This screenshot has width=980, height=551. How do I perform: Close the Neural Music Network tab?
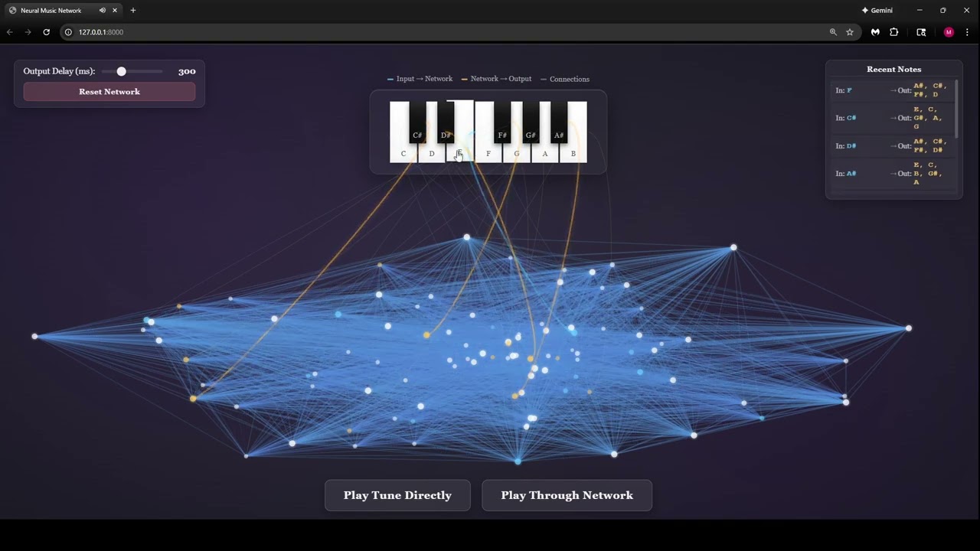pos(115,11)
